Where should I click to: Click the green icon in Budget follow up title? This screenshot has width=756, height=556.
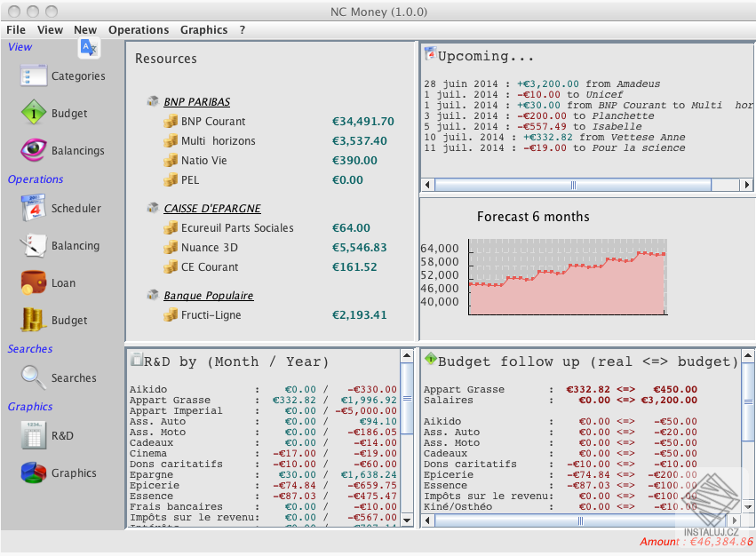click(x=430, y=358)
